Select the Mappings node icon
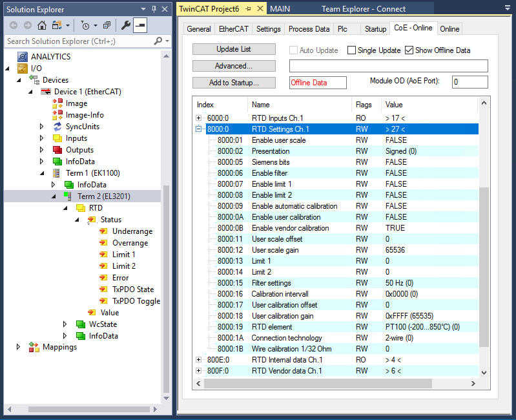Viewport: 516px width, 420px height. [x=34, y=347]
